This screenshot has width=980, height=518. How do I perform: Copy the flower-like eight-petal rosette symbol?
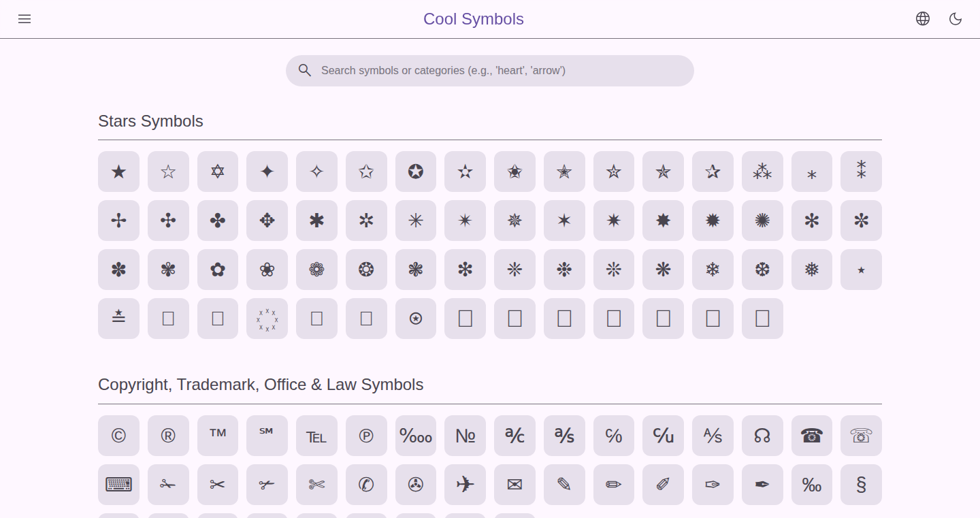[x=316, y=270]
